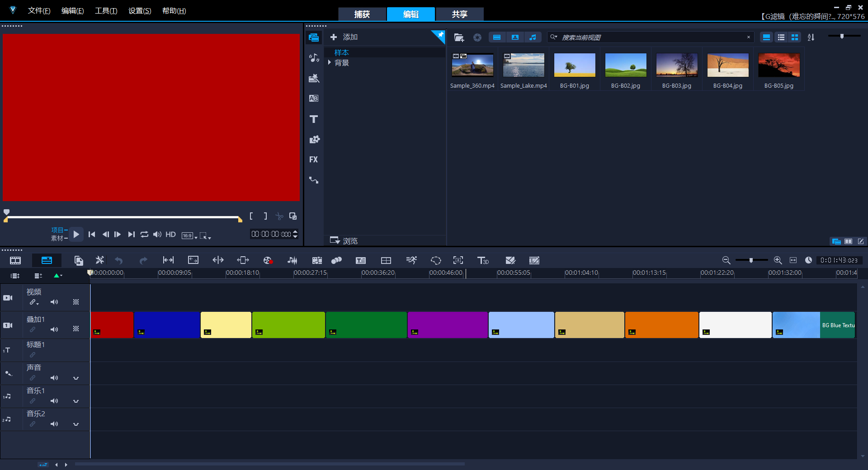The image size is (868, 470).
Task: Open the FX filter library panel
Action: pos(314,160)
